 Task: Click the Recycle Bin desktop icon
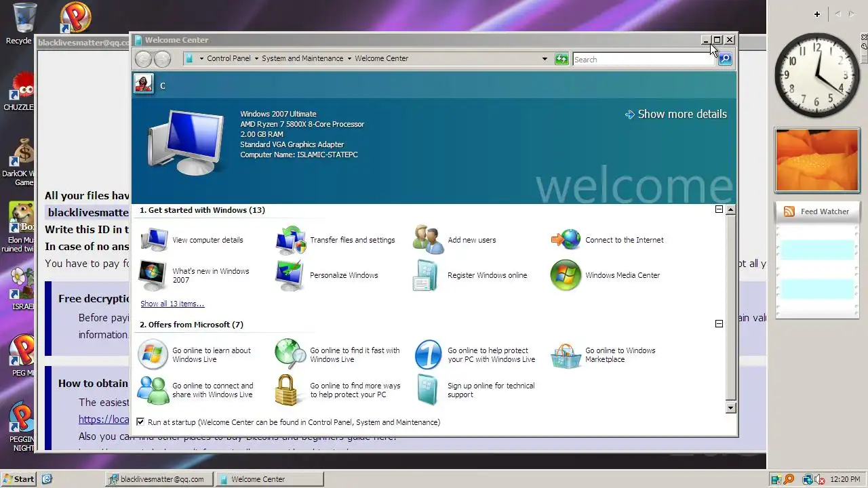[x=22, y=23]
